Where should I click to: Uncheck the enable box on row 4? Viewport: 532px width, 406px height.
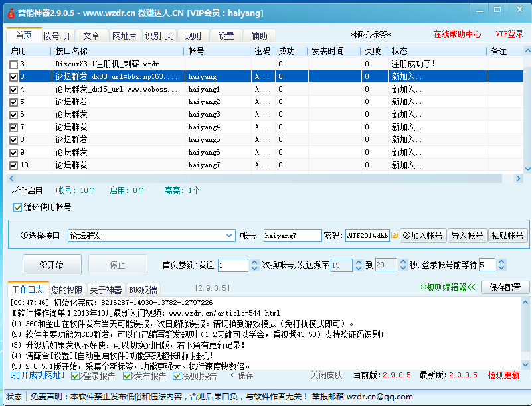(12, 89)
